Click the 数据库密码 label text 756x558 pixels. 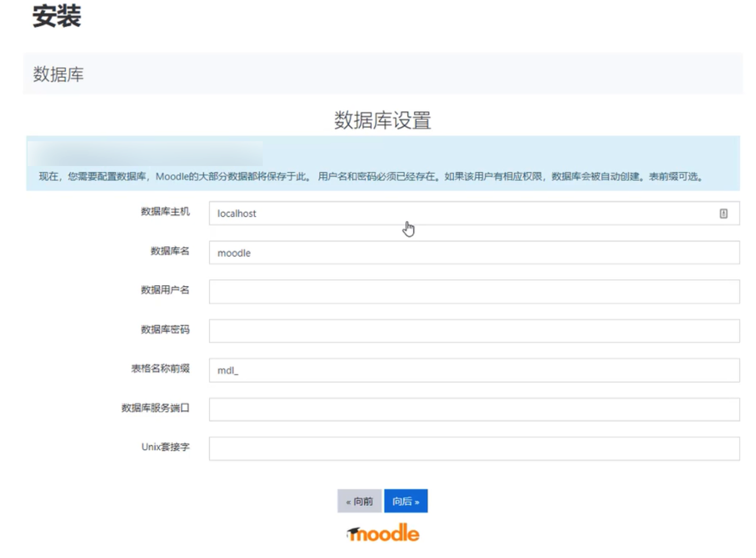[165, 329]
